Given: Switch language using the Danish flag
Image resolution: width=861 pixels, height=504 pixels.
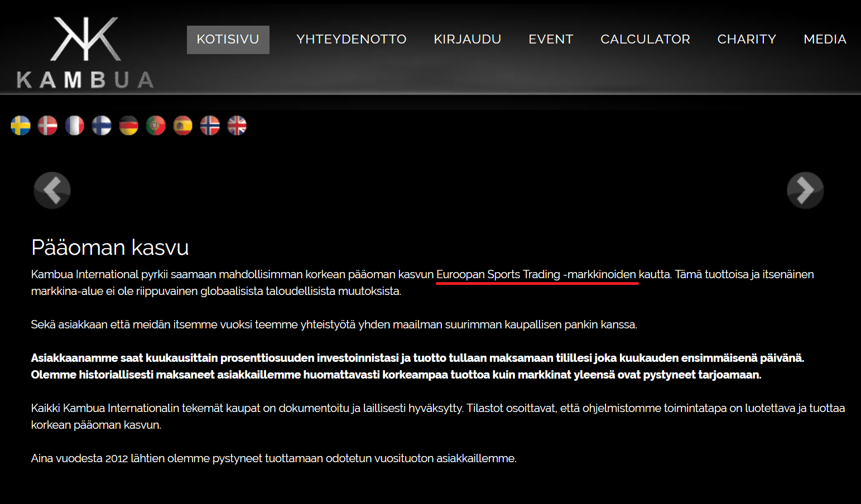Looking at the screenshot, I should coord(47,125).
